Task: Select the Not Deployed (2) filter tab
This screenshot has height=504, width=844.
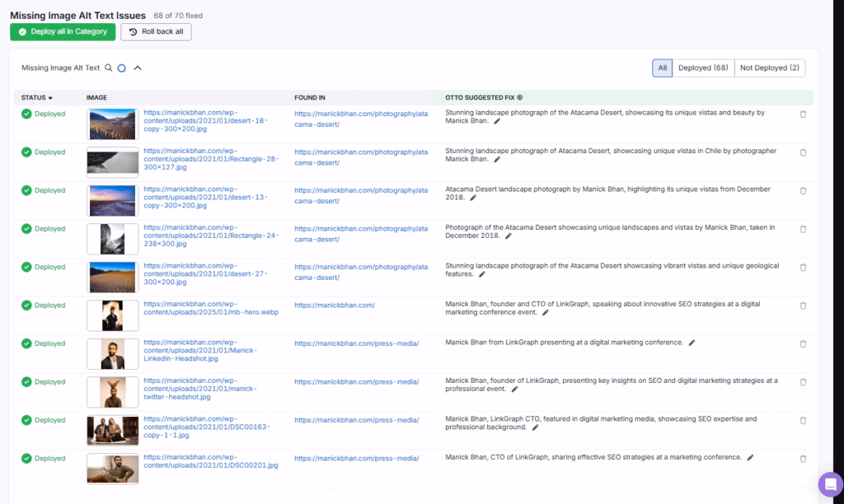Action: (x=770, y=68)
